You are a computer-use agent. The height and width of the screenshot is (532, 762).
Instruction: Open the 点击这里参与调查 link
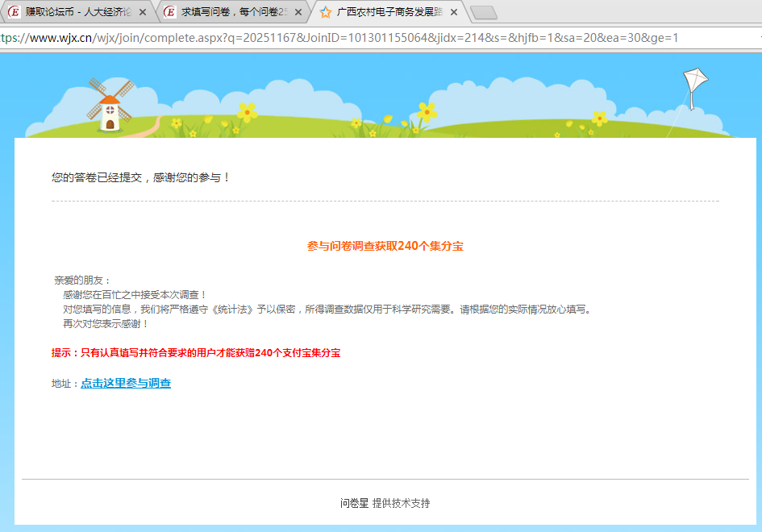coord(126,383)
